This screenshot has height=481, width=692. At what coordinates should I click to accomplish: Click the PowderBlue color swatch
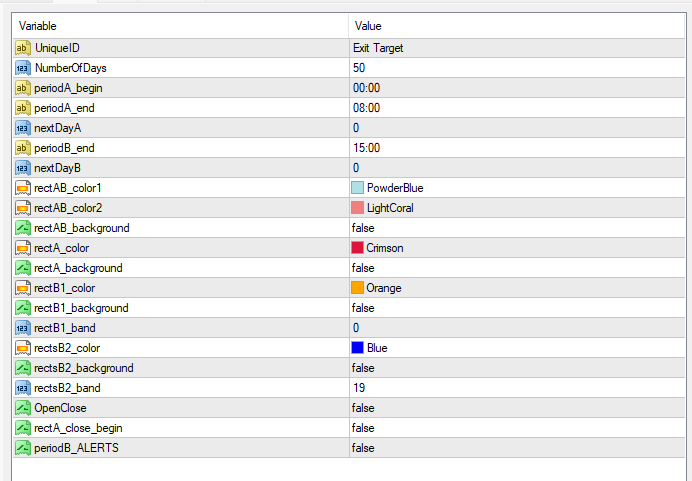click(x=358, y=188)
